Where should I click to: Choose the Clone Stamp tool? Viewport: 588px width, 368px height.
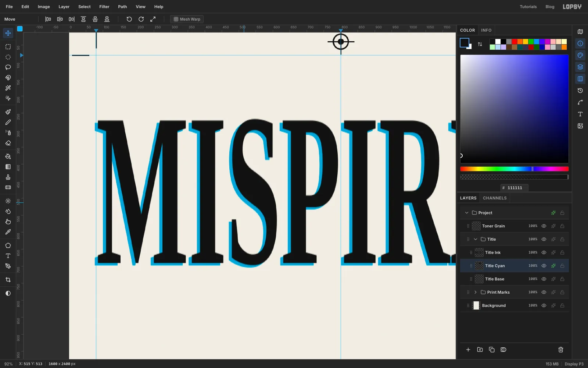tap(8, 177)
